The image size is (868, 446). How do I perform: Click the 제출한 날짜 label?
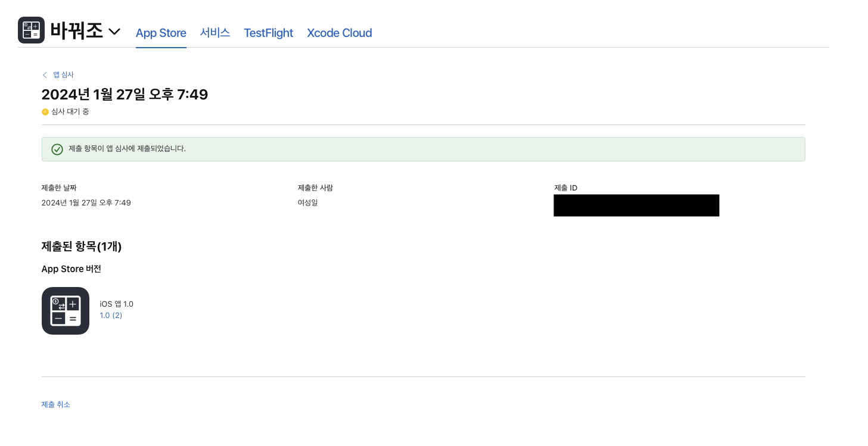tap(59, 188)
